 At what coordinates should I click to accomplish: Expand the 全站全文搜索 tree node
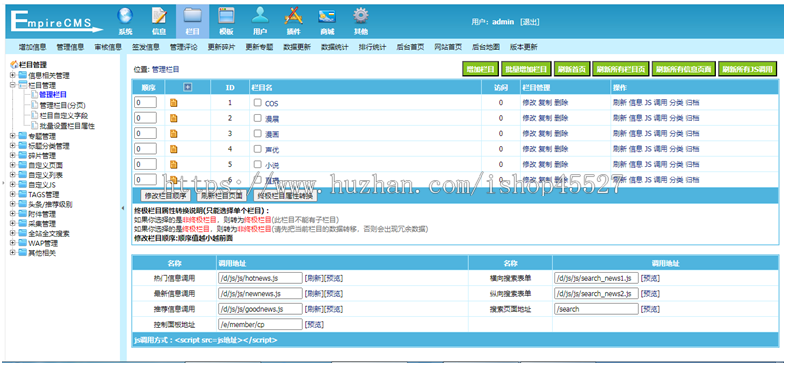coord(12,233)
